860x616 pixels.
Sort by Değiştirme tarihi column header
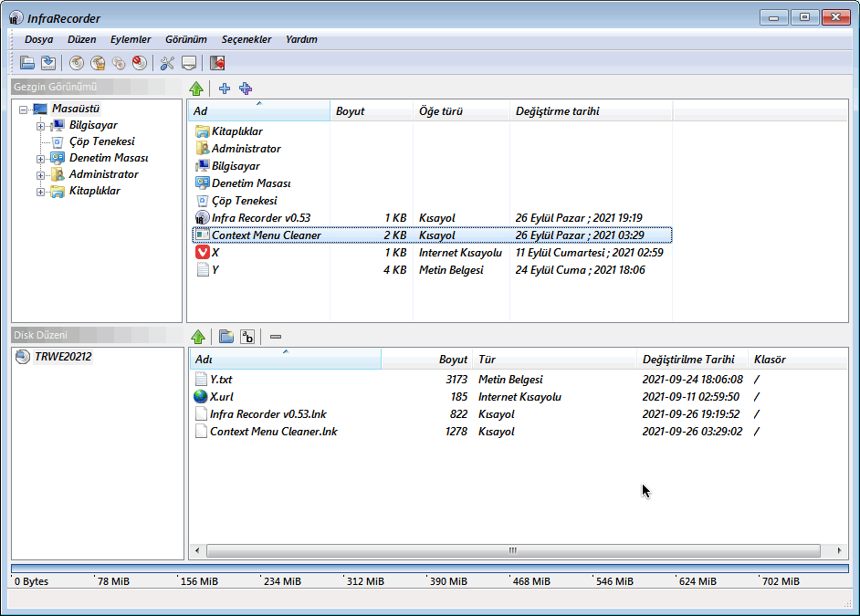pyautogui.click(x=592, y=110)
